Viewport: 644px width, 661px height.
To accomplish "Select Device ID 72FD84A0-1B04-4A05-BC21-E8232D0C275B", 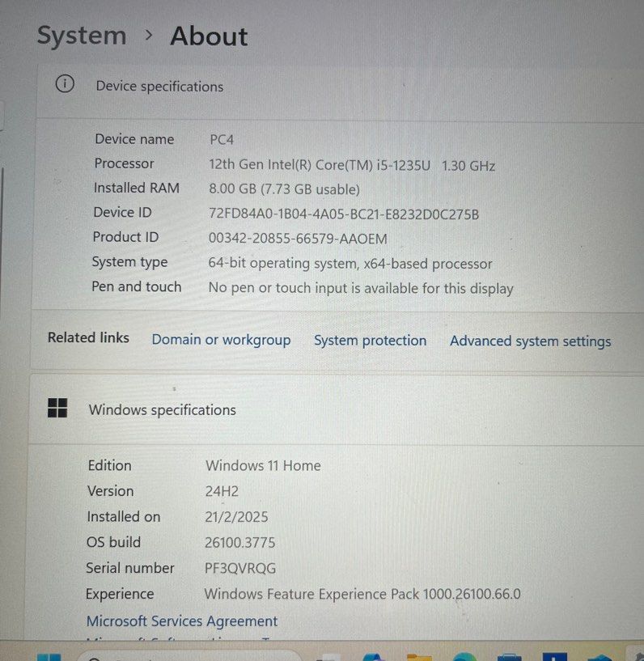I will [344, 214].
